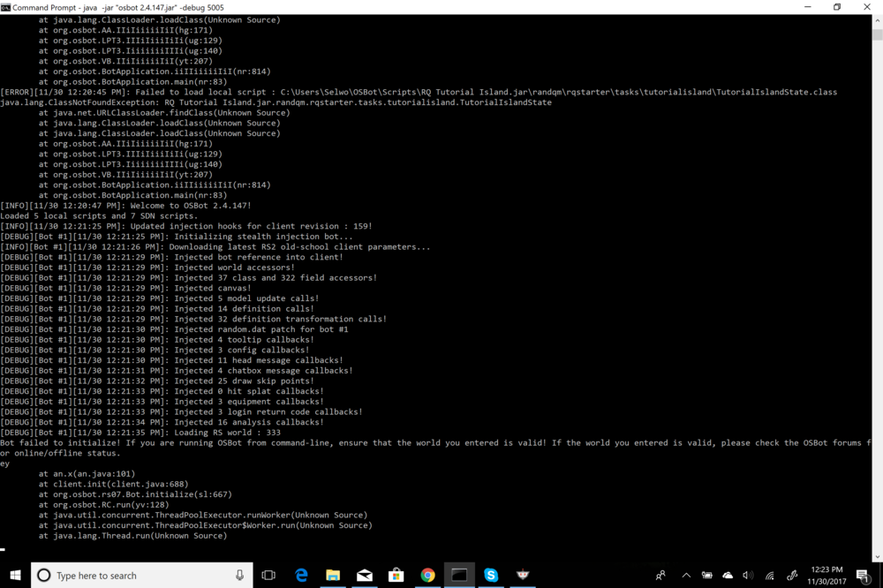Viewport: 883px width, 588px height.
Task: Select Command Prompt taskbar button
Action: (459, 575)
